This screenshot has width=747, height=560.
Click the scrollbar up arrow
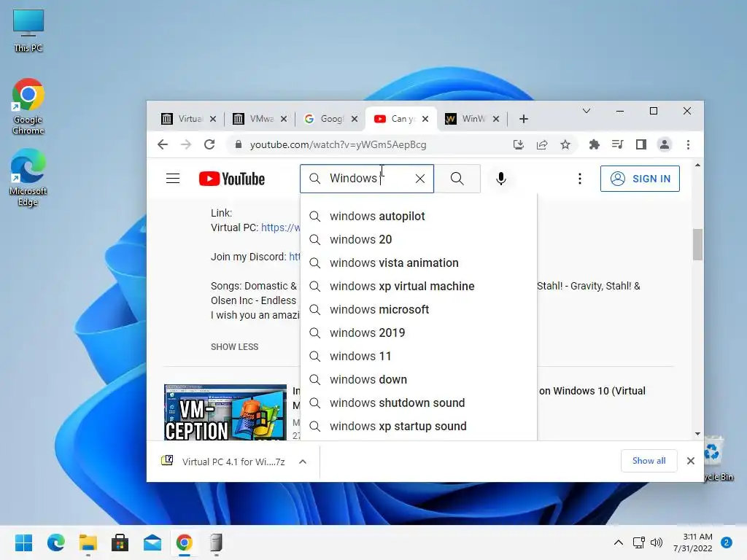697,166
